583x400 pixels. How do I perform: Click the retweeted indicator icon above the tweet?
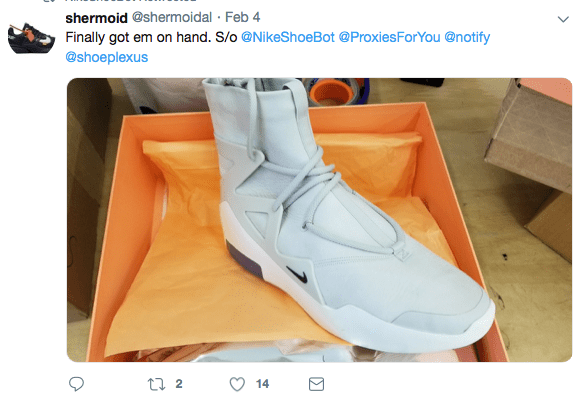click(49, 1)
